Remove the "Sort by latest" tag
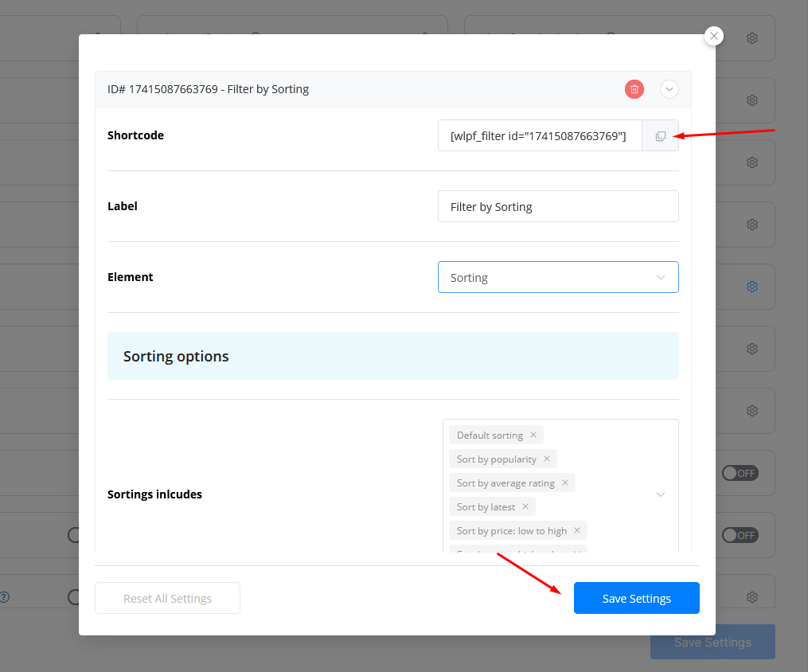 (x=525, y=507)
